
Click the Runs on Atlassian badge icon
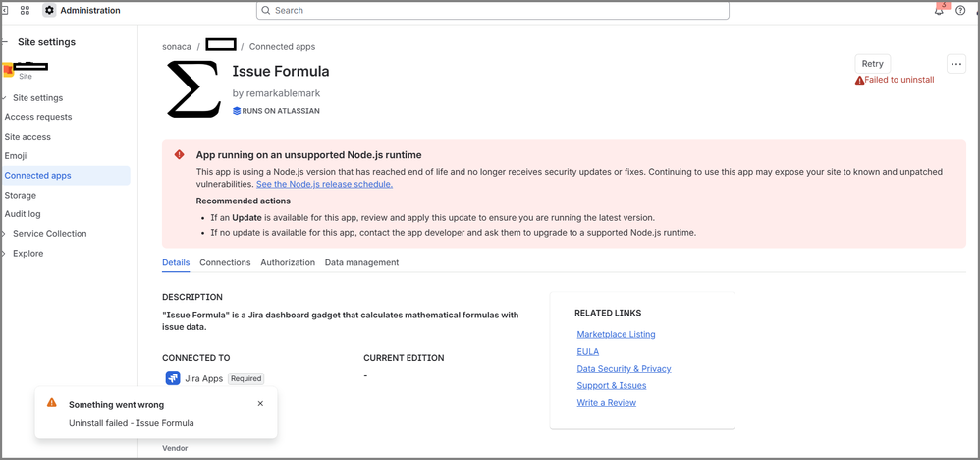click(237, 111)
